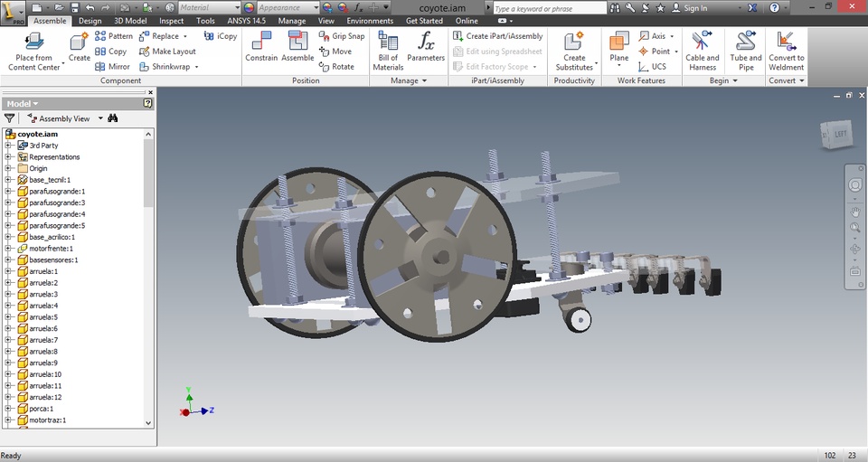Expand the motorfrente:1 node
868x462 pixels.
tap(8, 249)
